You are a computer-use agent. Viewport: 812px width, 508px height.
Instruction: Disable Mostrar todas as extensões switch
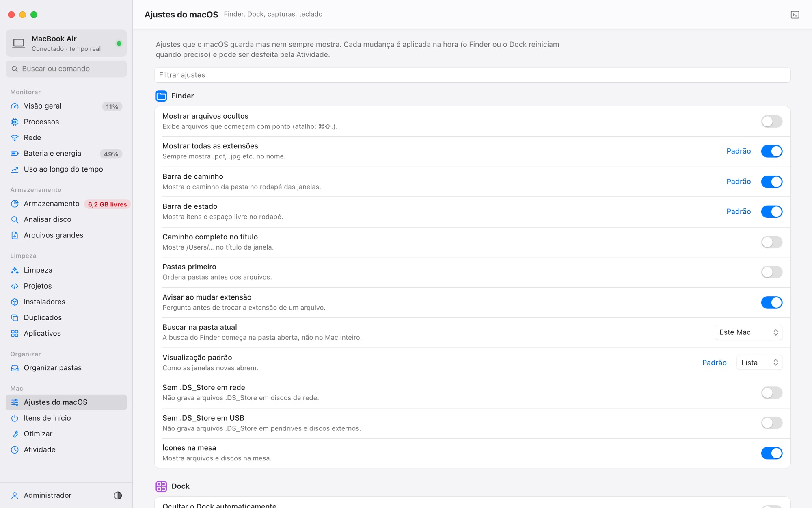click(x=771, y=151)
